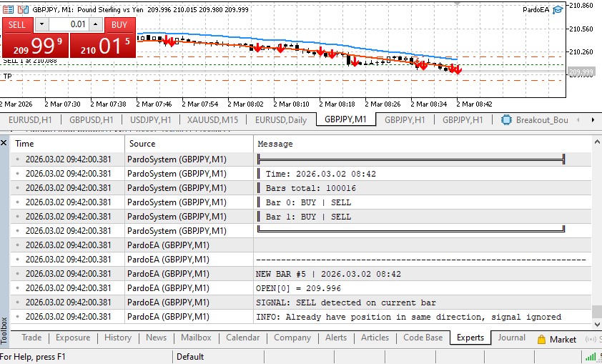Open the Articles tab in Toolbox
602x364 pixels.
coord(375,338)
